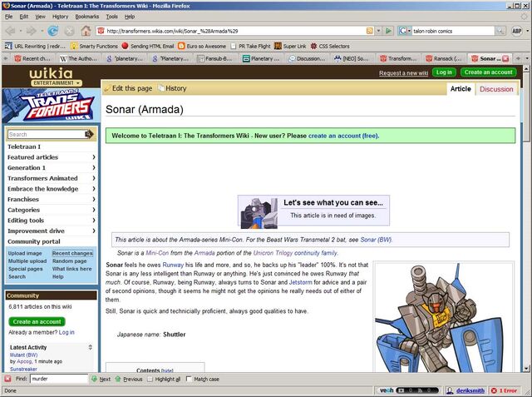Toggle the Latest Activity expander arrows
Screen dimensions: 532x397
pyautogui.click(x=91, y=347)
